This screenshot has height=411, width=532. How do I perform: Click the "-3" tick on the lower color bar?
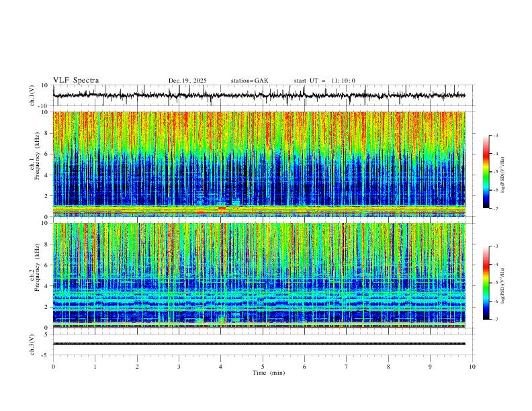tap(495, 246)
